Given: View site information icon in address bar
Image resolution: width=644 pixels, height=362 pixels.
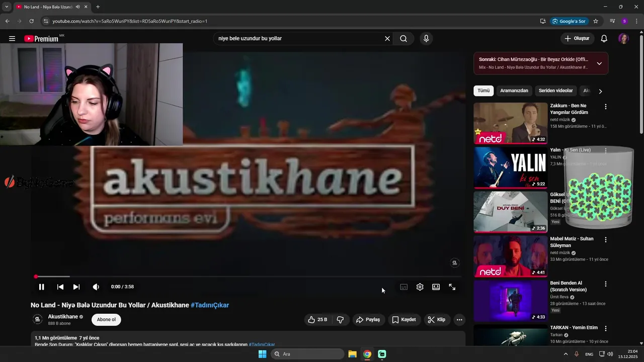Looking at the screenshot, I should pyautogui.click(x=46, y=21).
